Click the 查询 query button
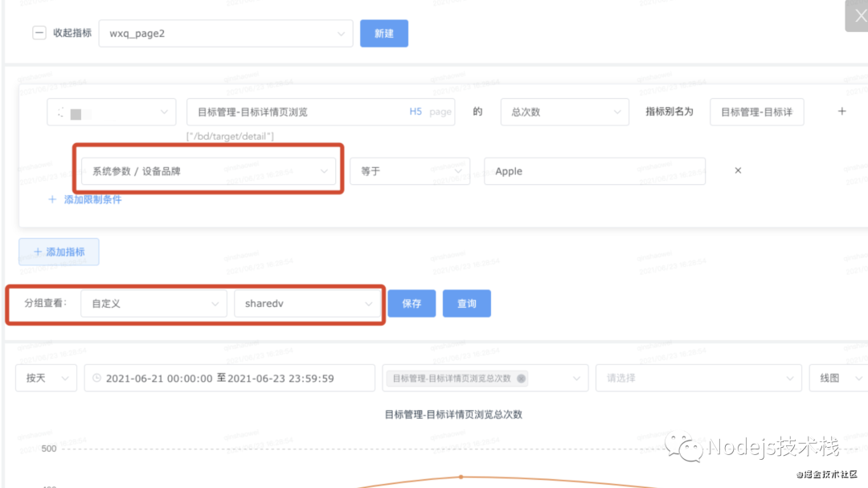Screen dimensions: 868x488 pyautogui.click(x=467, y=303)
